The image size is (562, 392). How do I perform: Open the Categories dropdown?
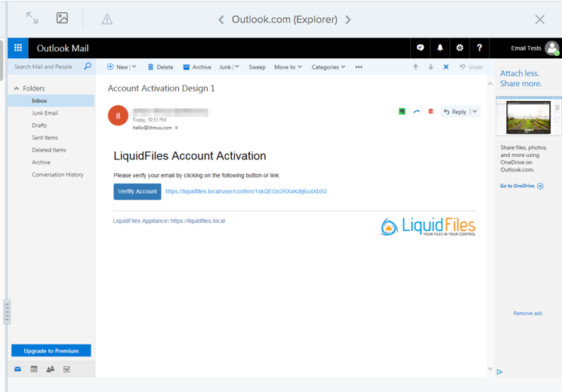click(329, 67)
